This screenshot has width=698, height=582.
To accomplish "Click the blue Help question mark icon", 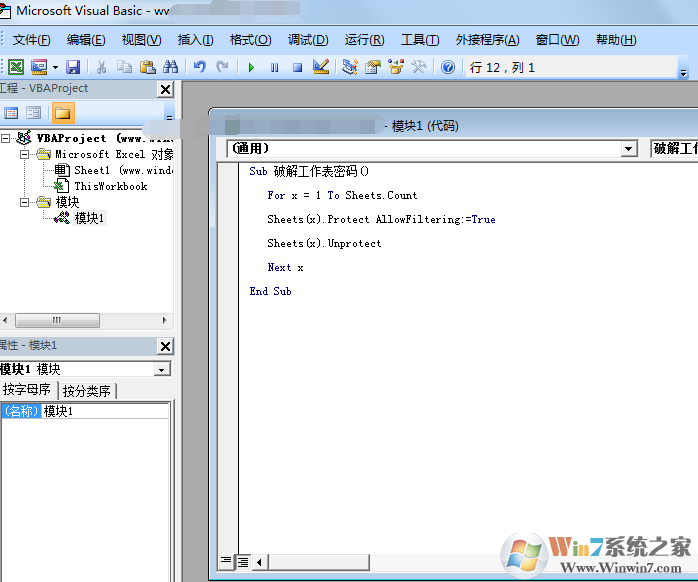I will tap(448, 67).
